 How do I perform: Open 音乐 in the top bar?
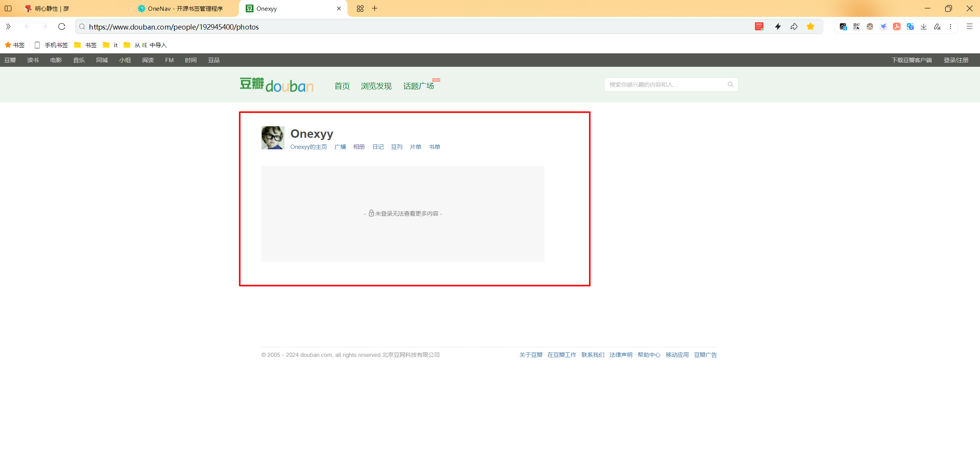[x=79, y=60]
